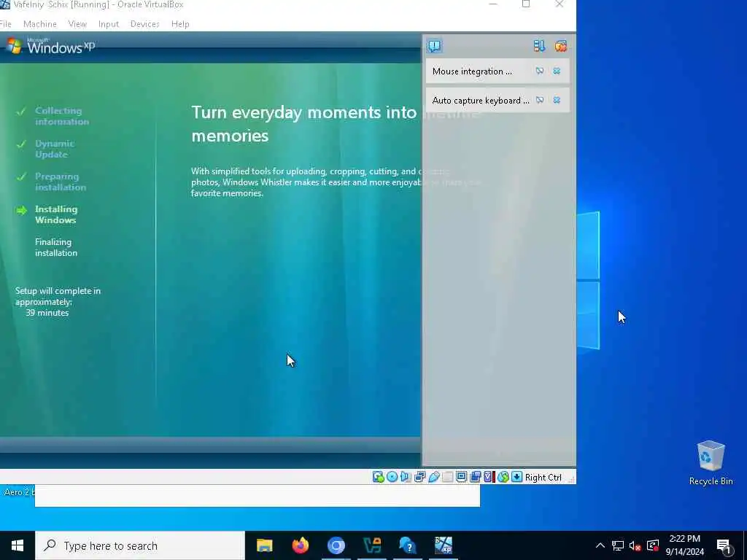Open the Machine menu
This screenshot has height=560, width=747.
click(x=40, y=24)
